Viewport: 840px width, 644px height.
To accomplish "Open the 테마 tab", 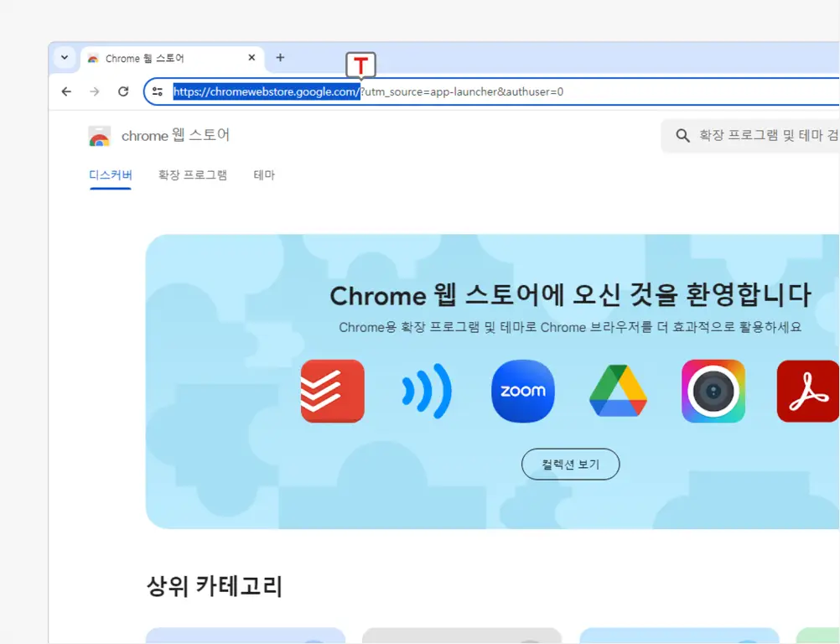I will coord(264,175).
